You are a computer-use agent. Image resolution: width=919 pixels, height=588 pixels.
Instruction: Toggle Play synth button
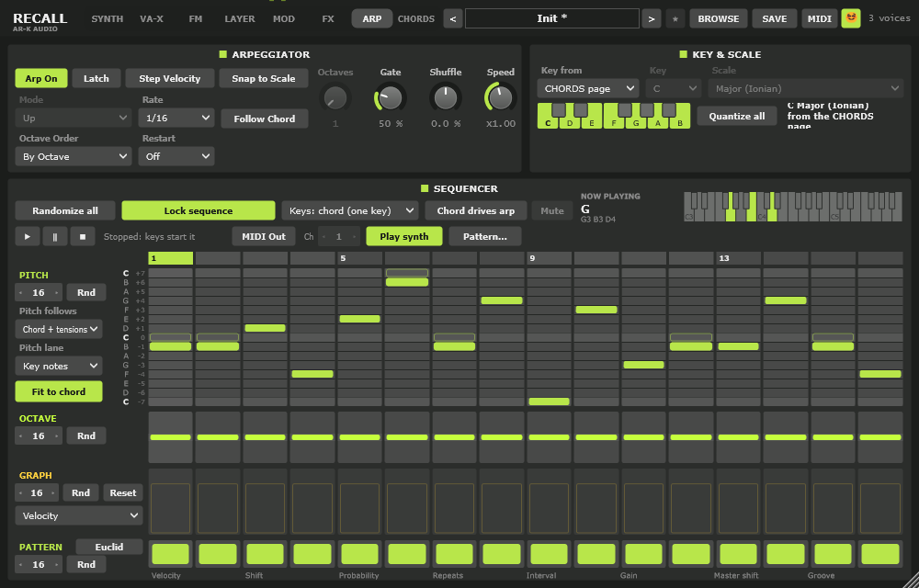(x=403, y=237)
